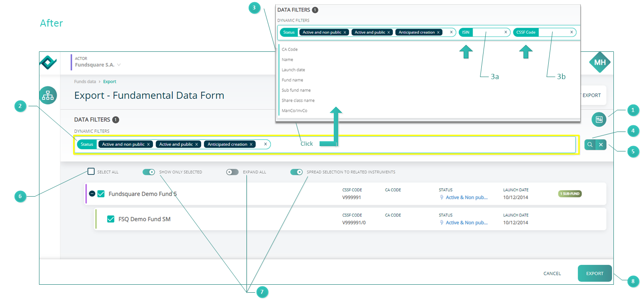Image resolution: width=644 pixels, height=302 pixels.
Task: Click the Cancel button
Action: coord(552,274)
